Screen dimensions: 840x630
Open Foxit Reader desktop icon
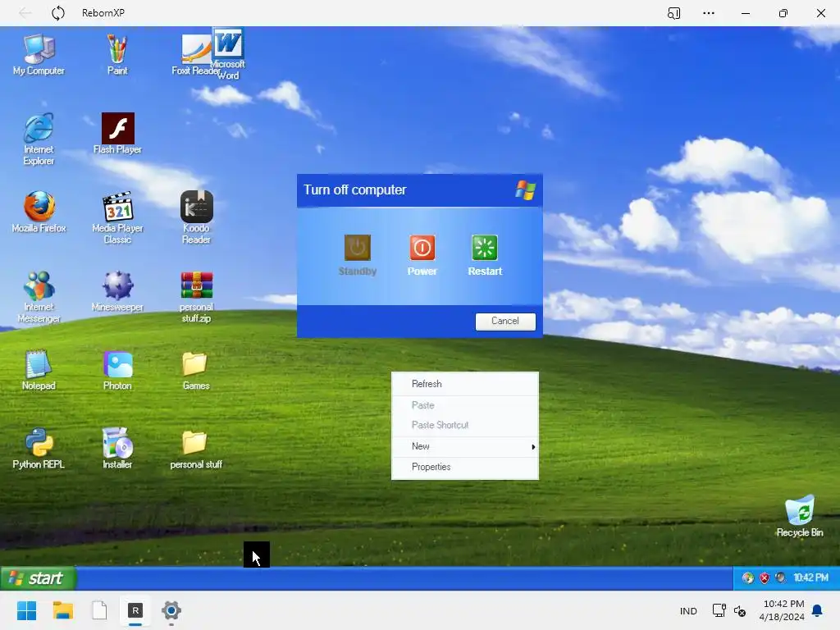pos(195,54)
